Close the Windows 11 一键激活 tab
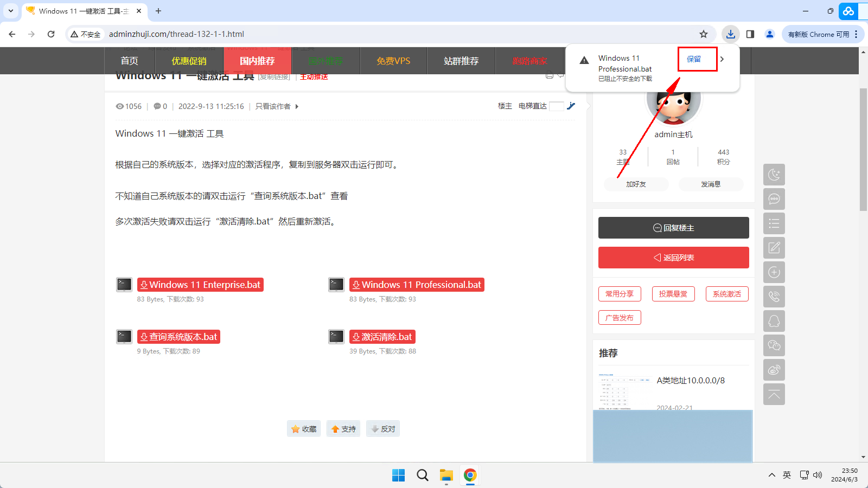 (139, 11)
